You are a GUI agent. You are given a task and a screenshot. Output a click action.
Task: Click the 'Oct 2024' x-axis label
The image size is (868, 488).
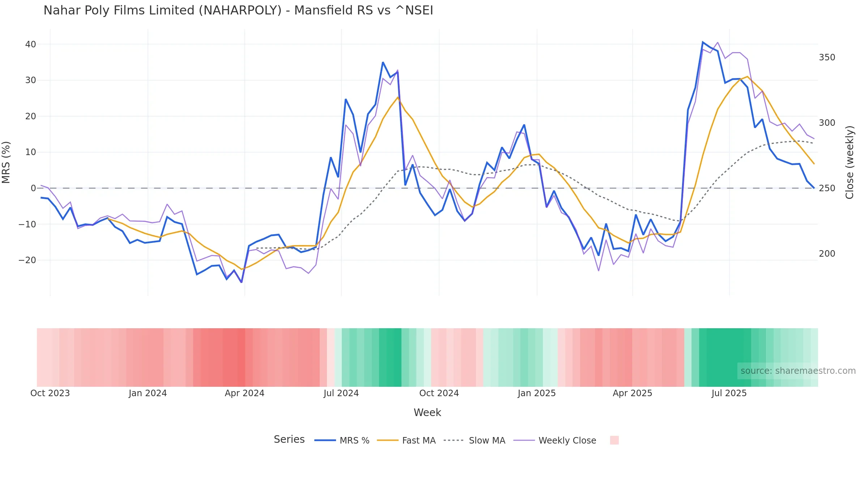coord(439,393)
